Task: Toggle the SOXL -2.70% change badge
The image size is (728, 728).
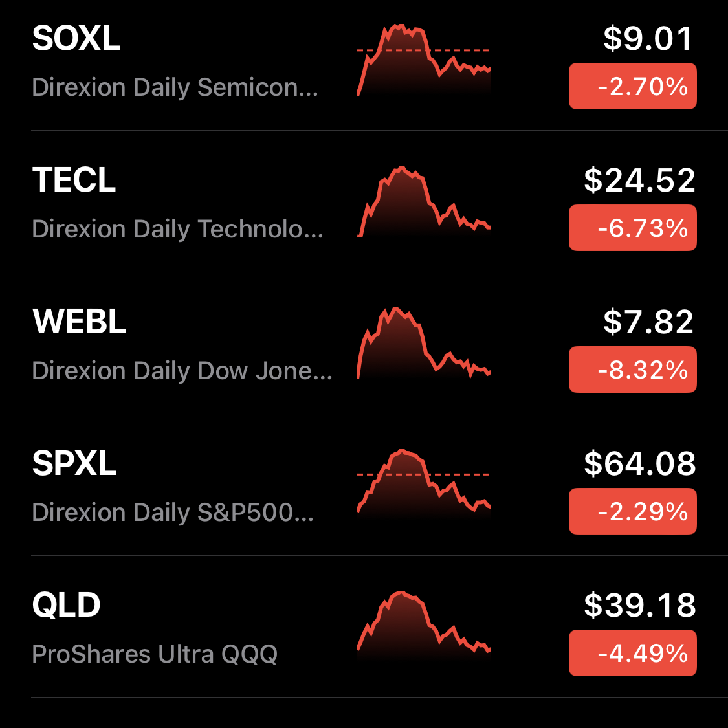Action: (x=632, y=86)
